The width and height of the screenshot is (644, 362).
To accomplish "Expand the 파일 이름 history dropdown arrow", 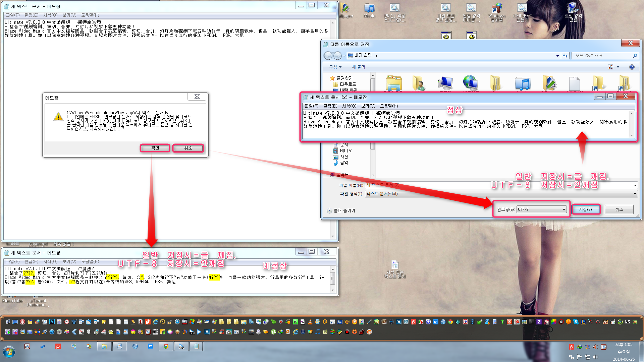I will [635, 185].
